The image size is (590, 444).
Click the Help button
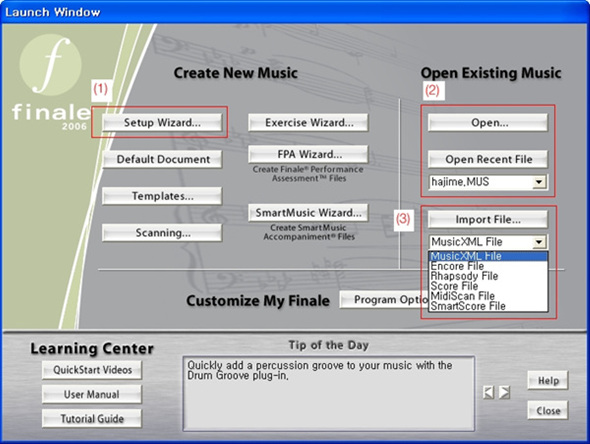[x=548, y=381]
